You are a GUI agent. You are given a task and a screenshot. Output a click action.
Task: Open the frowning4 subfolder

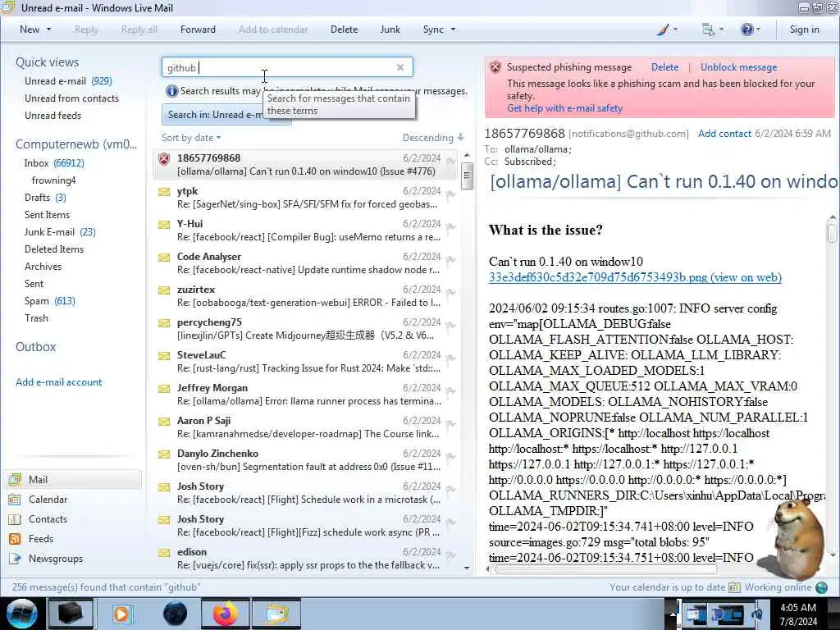pos(53,180)
